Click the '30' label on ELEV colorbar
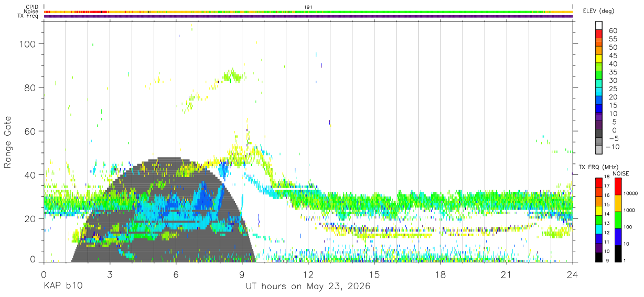This screenshot has width=644, height=297. tap(613, 80)
